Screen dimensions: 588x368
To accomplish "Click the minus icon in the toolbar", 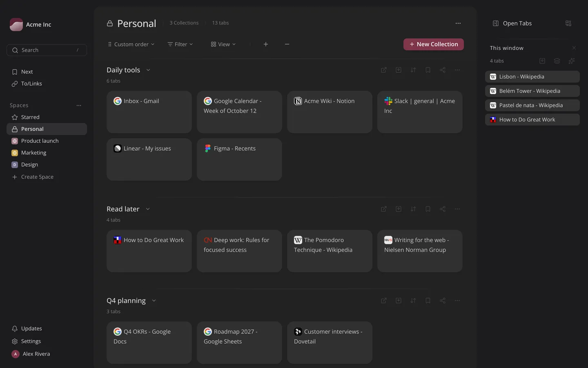I will point(287,44).
